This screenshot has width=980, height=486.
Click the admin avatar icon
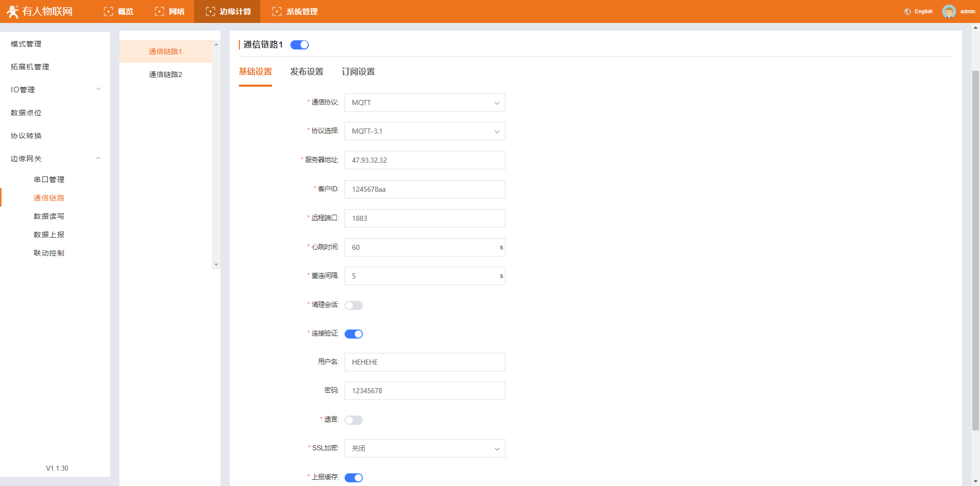coord(949,11)
